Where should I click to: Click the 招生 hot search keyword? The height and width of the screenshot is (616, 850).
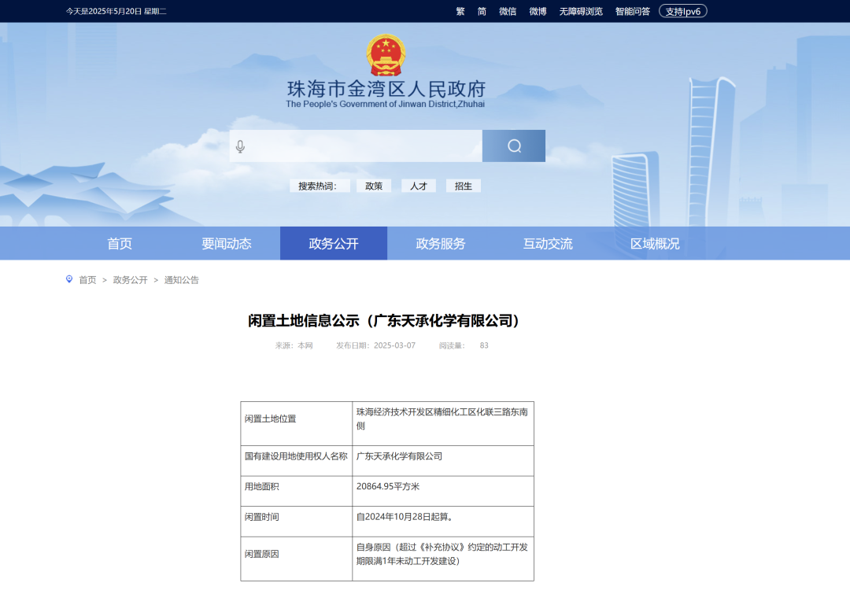[x=463, y=185]
